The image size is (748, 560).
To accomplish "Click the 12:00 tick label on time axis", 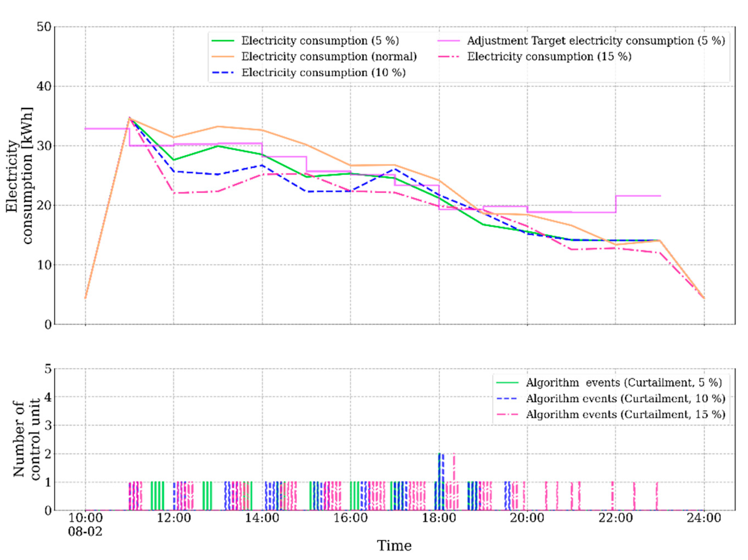I will pos(174,518).
